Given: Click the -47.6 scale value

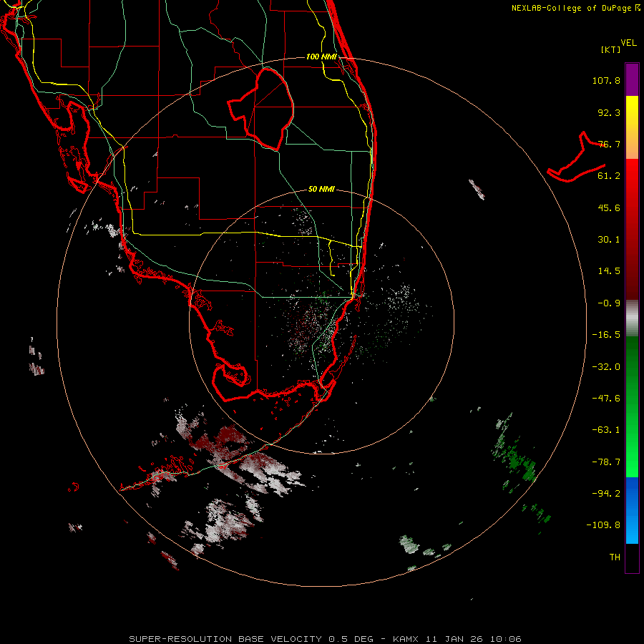Looking at the screenshot, I should tap(606, 399).
